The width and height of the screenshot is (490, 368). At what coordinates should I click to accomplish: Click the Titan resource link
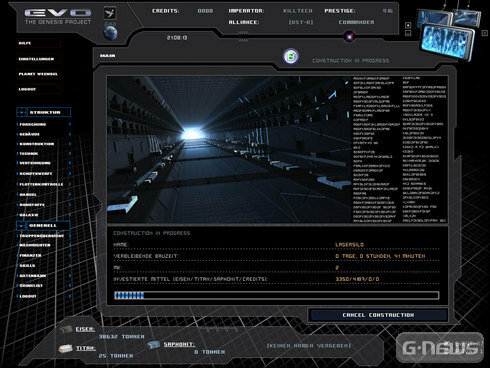point(86,348)
